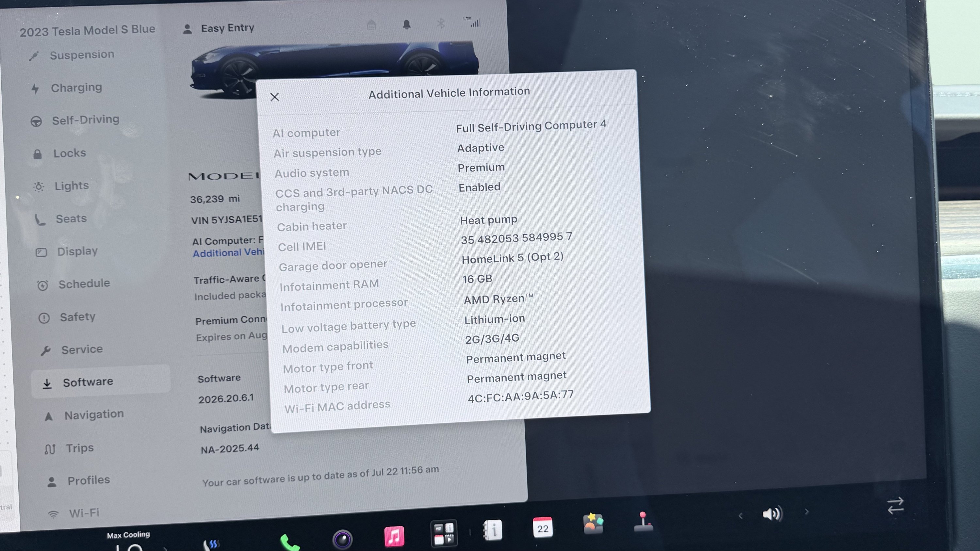Viewport: 980px width, 551px height.
Task: Open the Suspension settings menu
Action: (72, 56)
